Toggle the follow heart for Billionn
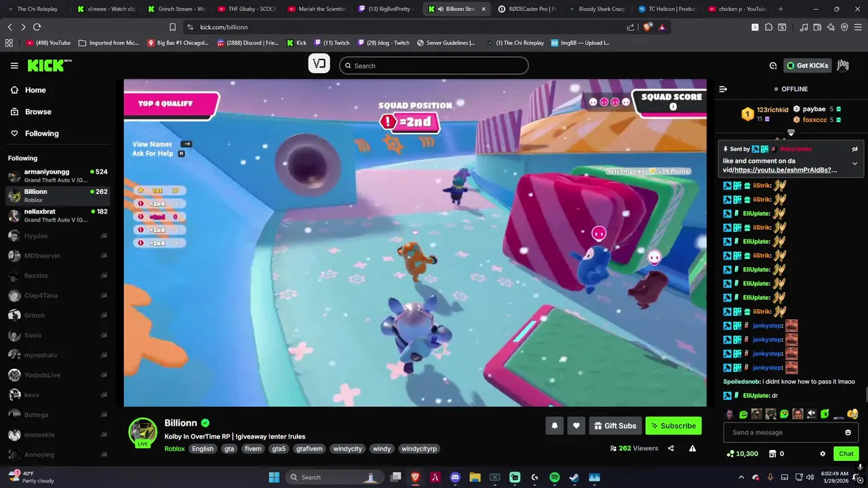 (x=576, y=426)
